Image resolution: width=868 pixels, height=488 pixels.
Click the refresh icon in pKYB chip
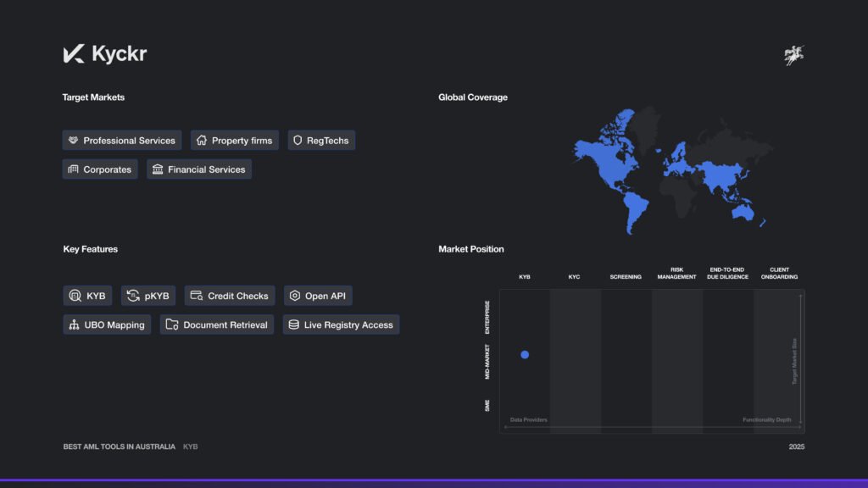click(x=133, y=296)
